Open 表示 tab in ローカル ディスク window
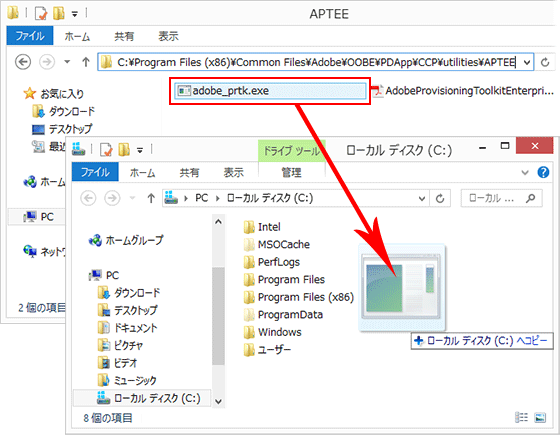Image resolution: width=560 pixels, height=435 pixels. [234, 173]
